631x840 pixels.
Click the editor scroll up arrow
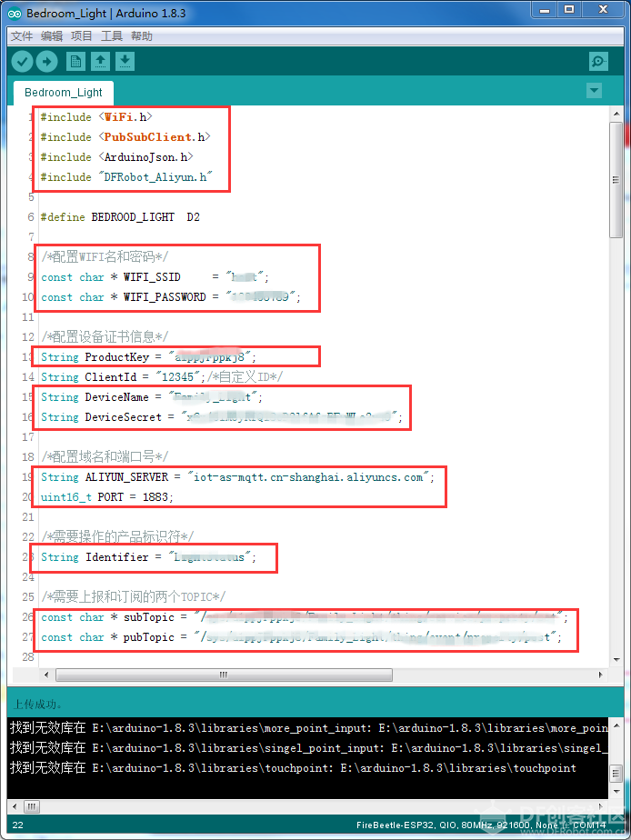(616, 114)
